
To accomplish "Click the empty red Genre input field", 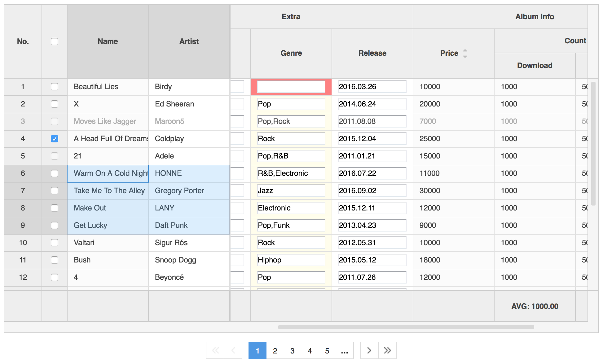I will [291, 87].
